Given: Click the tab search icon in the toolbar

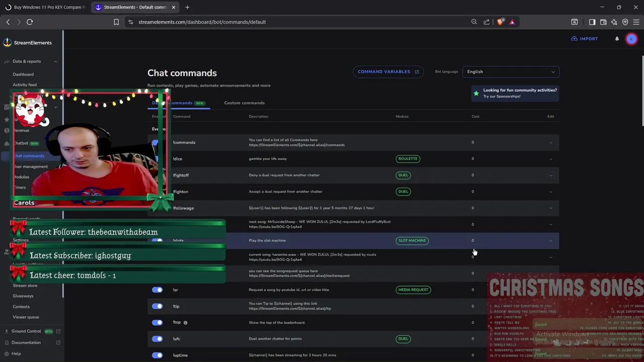Looking at the screenshot, I should (575, 22).
